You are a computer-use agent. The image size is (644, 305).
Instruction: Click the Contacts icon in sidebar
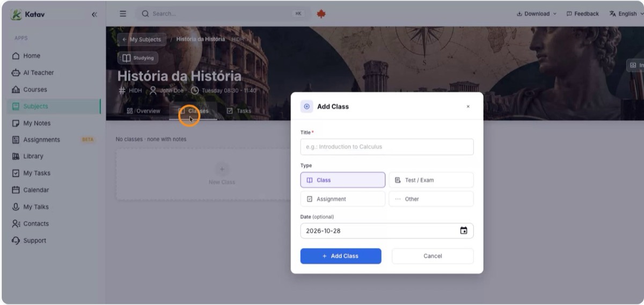tap(16, 223)
